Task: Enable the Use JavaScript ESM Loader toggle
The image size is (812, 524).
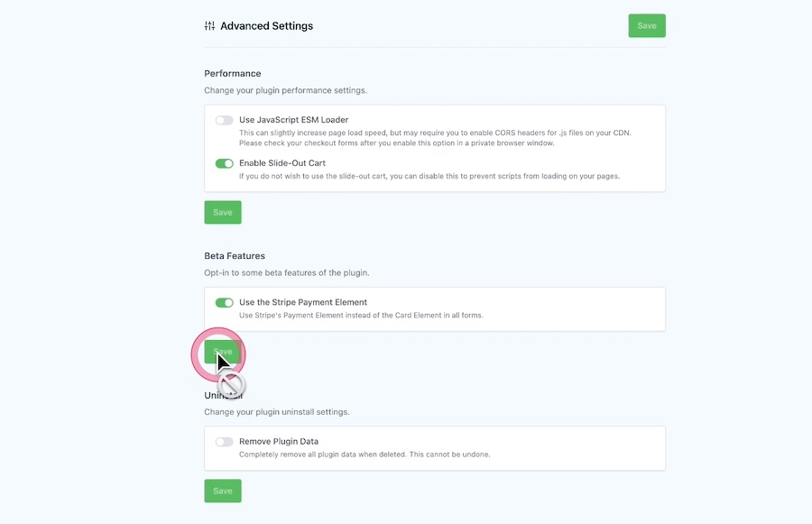Action: (222, 119)
